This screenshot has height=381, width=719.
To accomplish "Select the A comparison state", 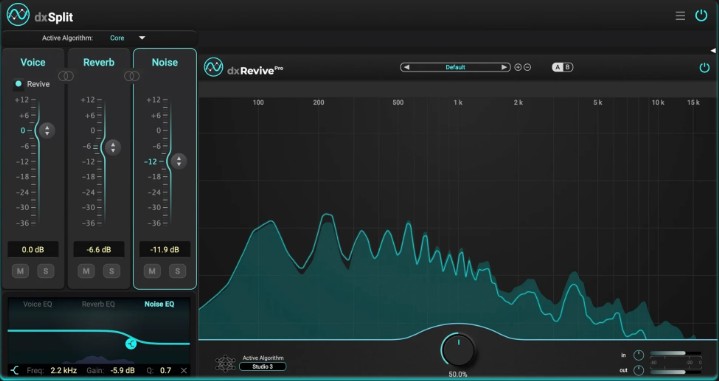I will click(558, 67).
